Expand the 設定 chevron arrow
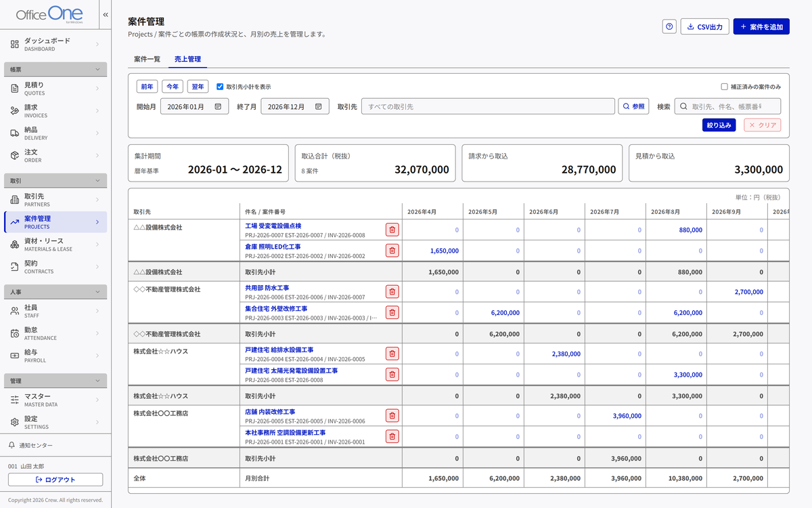 pos(97,422)
